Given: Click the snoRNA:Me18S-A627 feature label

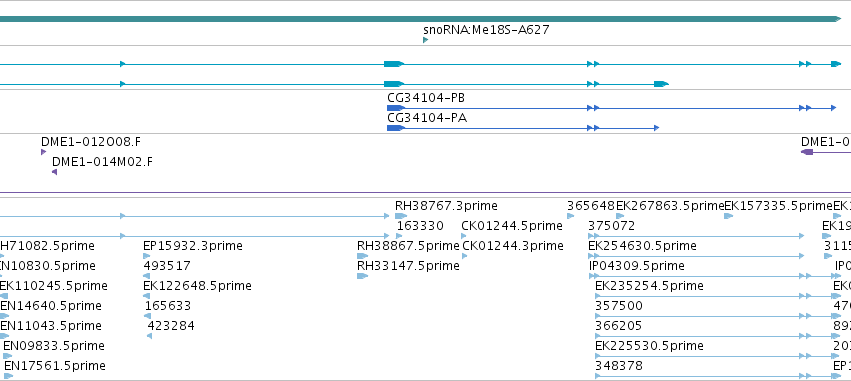Looking at the screenshot, I should point(486,30).
